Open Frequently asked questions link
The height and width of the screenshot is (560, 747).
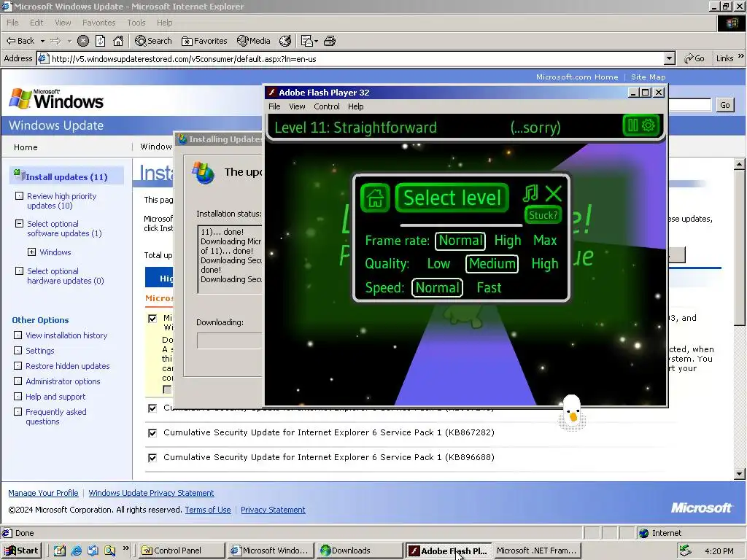(55, 416)
